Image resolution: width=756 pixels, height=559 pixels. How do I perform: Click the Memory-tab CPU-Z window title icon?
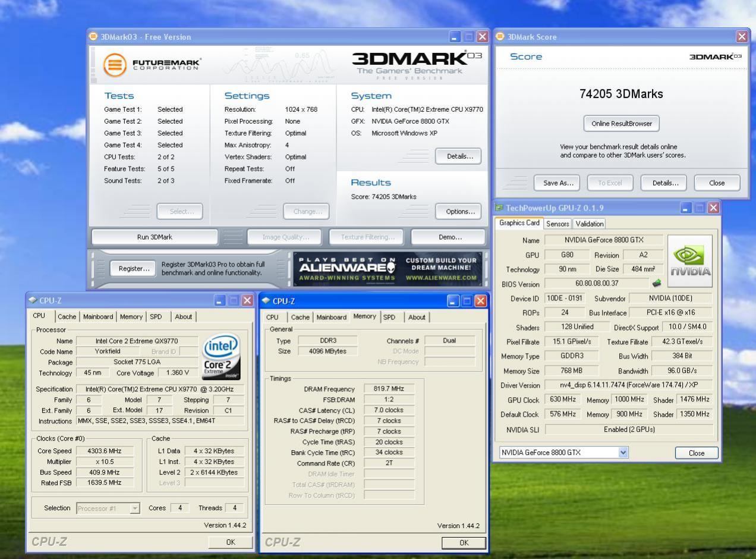click(x=266, y=301)
